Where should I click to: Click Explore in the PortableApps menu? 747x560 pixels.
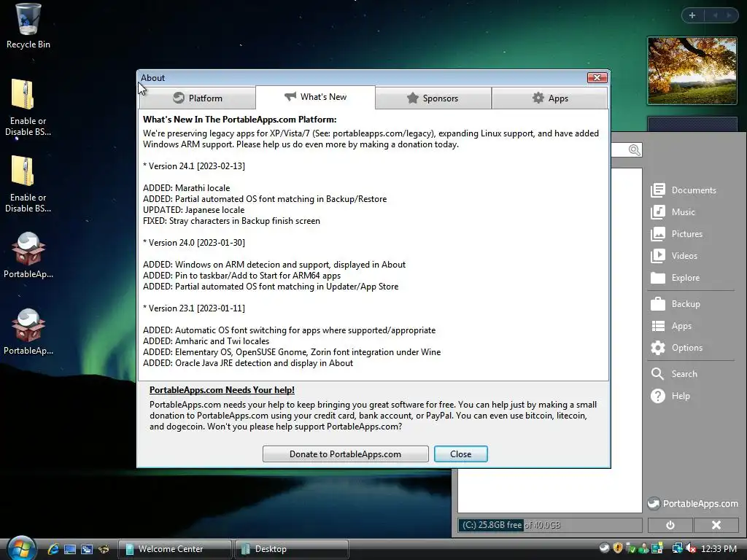pyautogui.click(x=675, y=278)
